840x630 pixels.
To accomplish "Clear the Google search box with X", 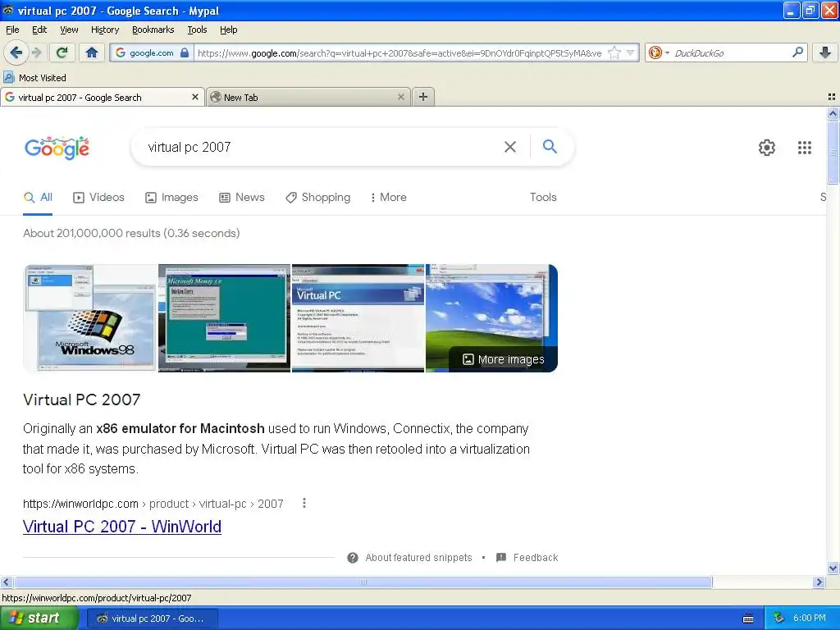I will (510, 147).
